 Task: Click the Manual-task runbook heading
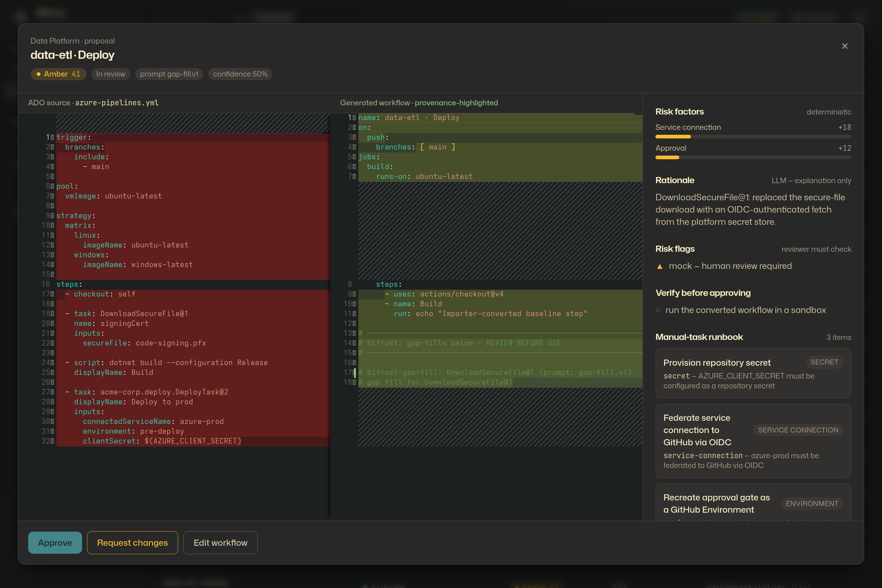699,337
